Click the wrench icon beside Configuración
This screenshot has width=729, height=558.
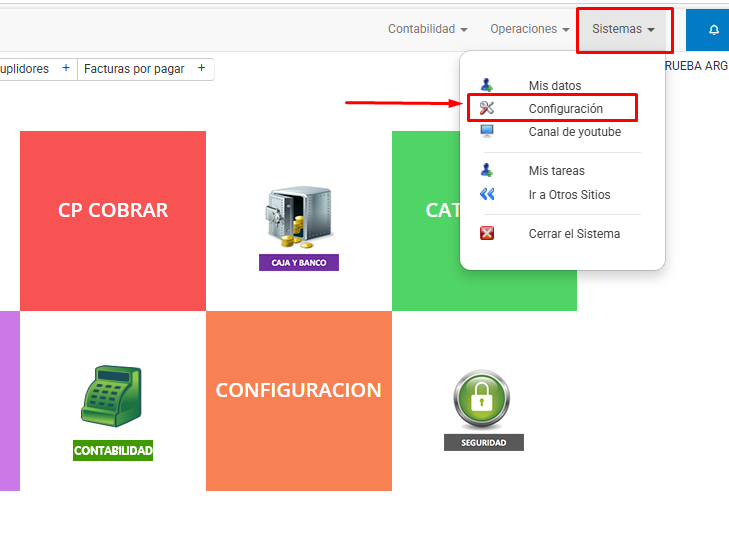[x=487, y=108]
